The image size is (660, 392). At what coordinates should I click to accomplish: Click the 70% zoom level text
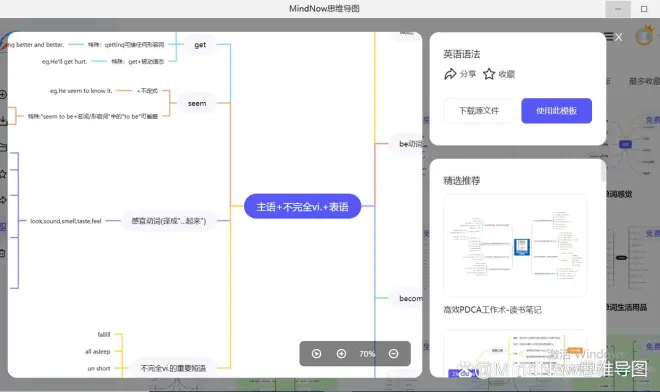click(x=367, y=354)
